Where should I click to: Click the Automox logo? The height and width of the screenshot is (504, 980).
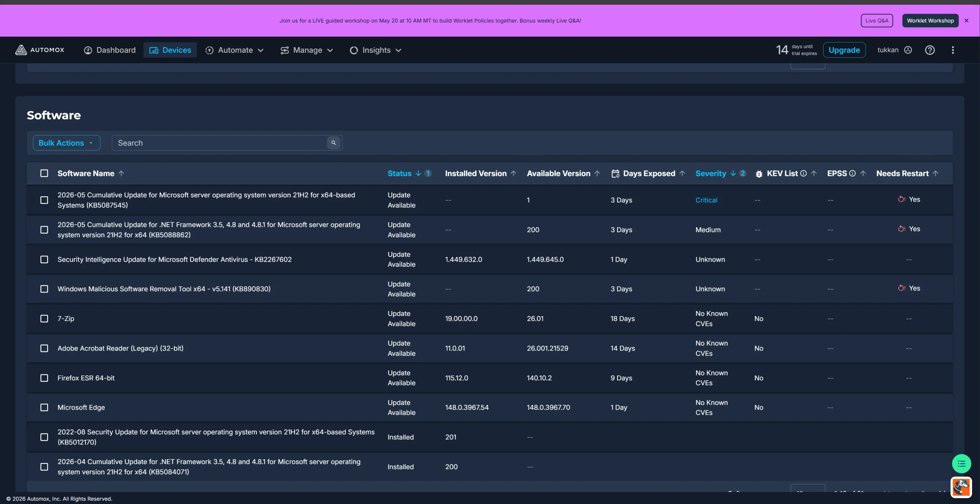pyautogui.click(x=40, y=50)
